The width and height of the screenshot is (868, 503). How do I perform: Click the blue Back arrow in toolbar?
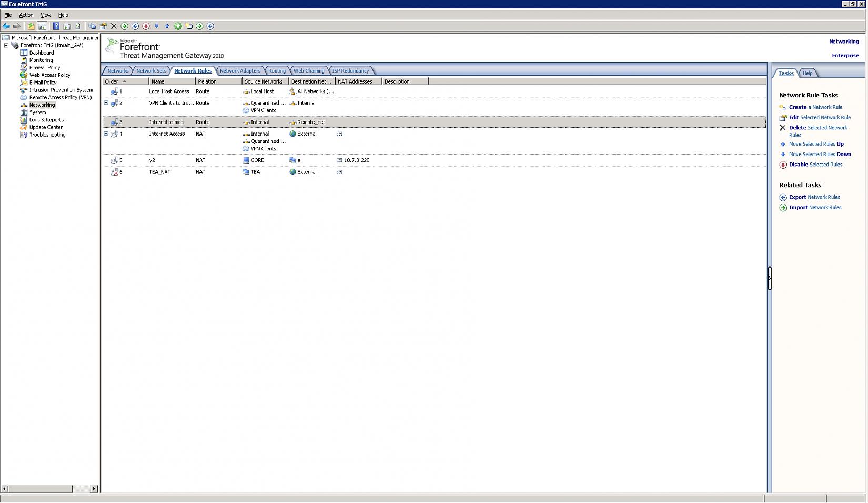pos(6,26)
